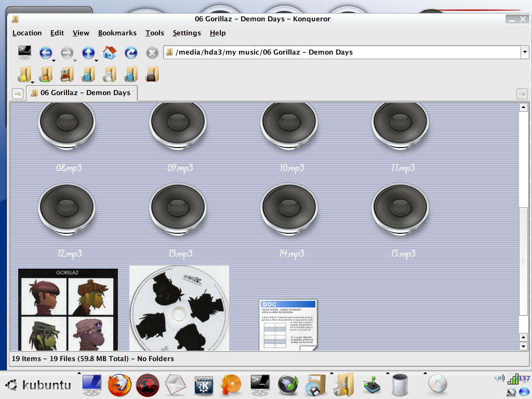
Task: Expand the up button parent-folders dropdown arrow
Action: (x=96, y=61)
